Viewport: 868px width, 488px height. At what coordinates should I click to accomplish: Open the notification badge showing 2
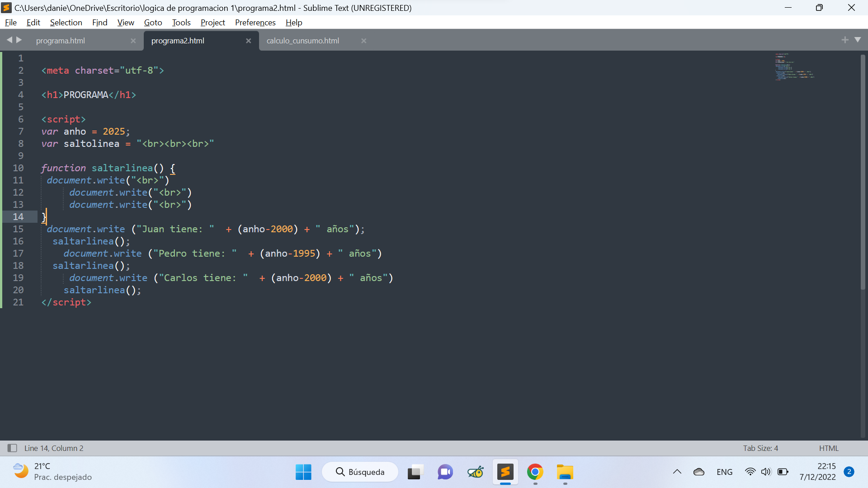click(x=849, y=472)
